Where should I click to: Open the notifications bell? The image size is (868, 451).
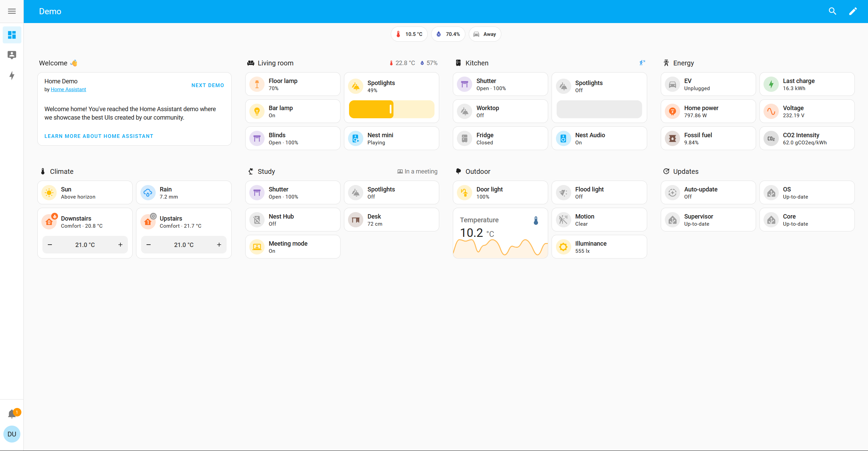tap(12, 413)
